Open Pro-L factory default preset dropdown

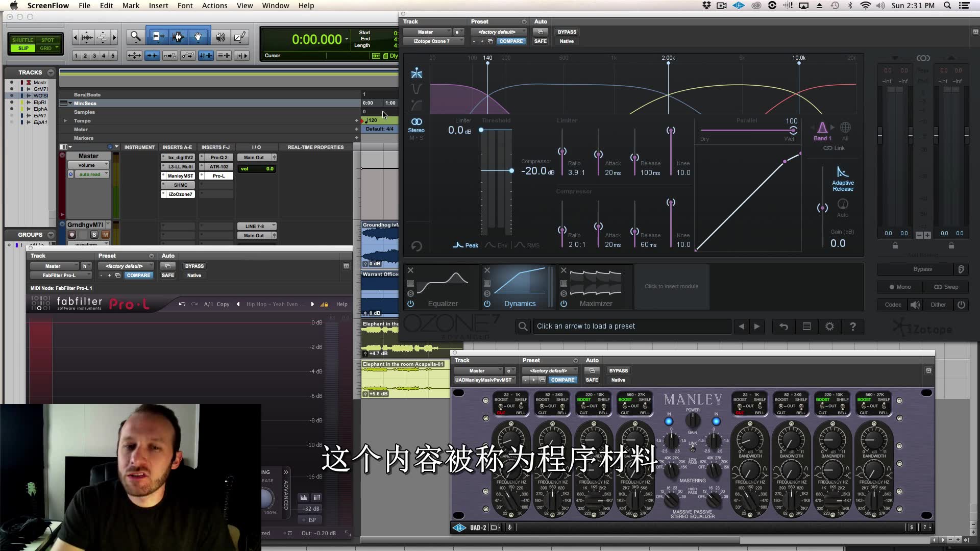(126, 266)
